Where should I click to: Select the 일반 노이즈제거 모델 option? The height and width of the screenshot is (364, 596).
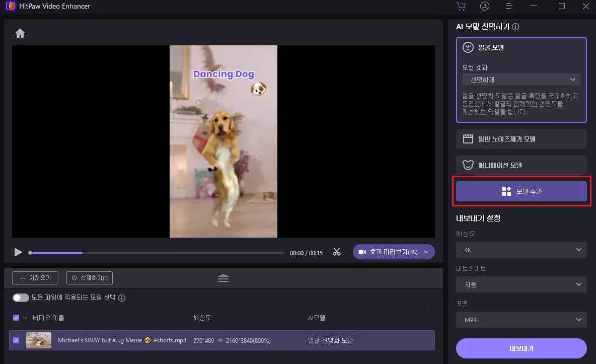[521, 139]
